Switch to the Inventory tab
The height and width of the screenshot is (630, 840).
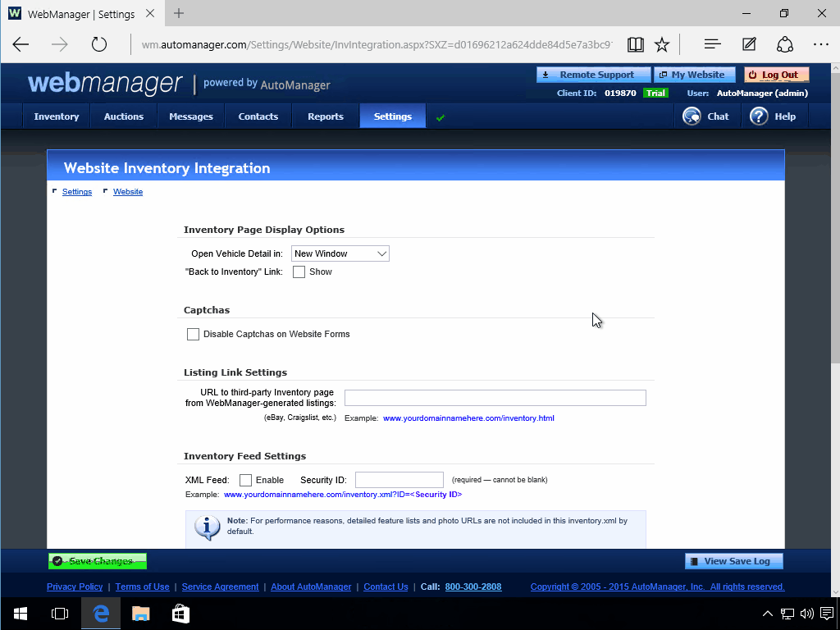[x=56, y=116]
